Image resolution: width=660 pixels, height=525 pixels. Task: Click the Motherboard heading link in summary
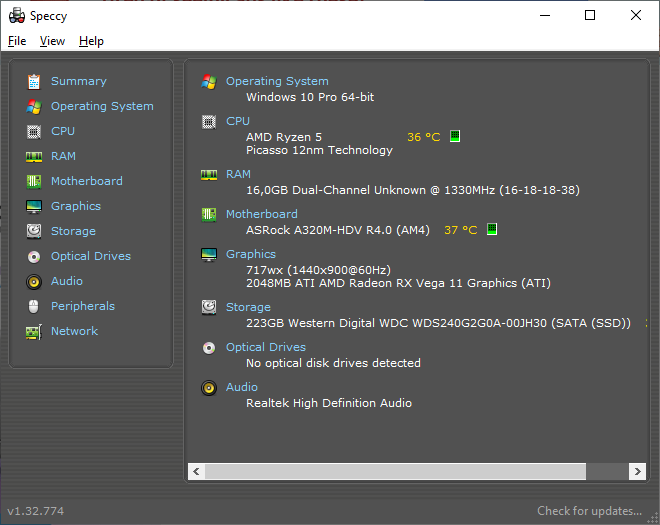(x=262, y=214)
